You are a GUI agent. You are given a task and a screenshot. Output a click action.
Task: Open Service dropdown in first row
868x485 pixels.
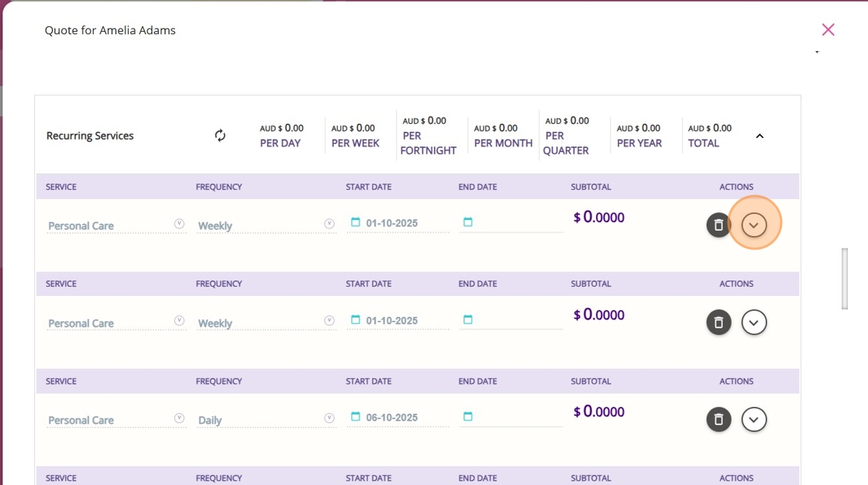[x=179, y=224]
